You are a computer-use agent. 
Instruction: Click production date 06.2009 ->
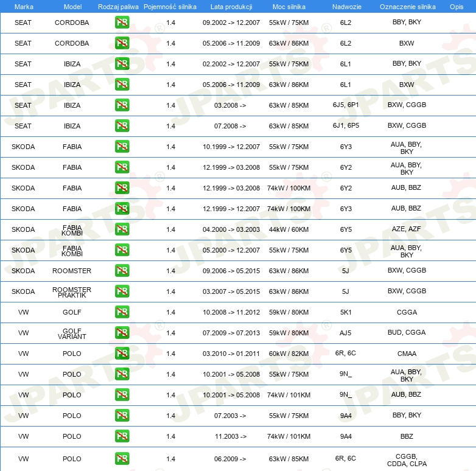point(230,459)
